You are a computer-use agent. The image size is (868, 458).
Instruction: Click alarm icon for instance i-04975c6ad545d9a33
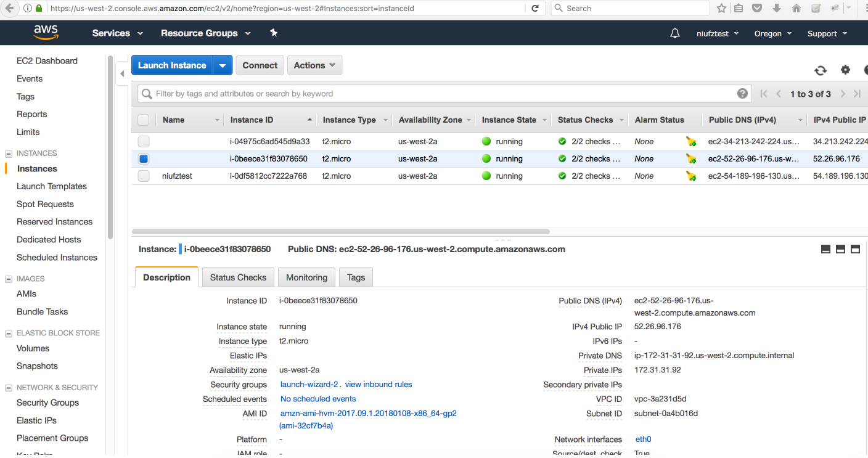[691, 142]
